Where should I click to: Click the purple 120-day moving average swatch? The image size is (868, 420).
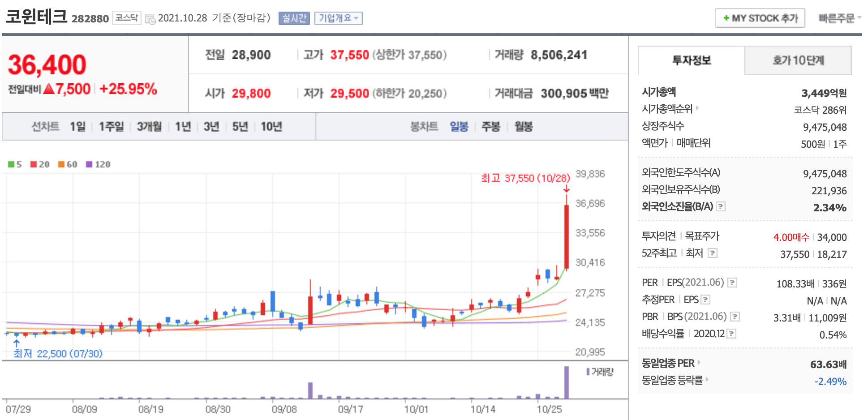[x=89, y=164]
